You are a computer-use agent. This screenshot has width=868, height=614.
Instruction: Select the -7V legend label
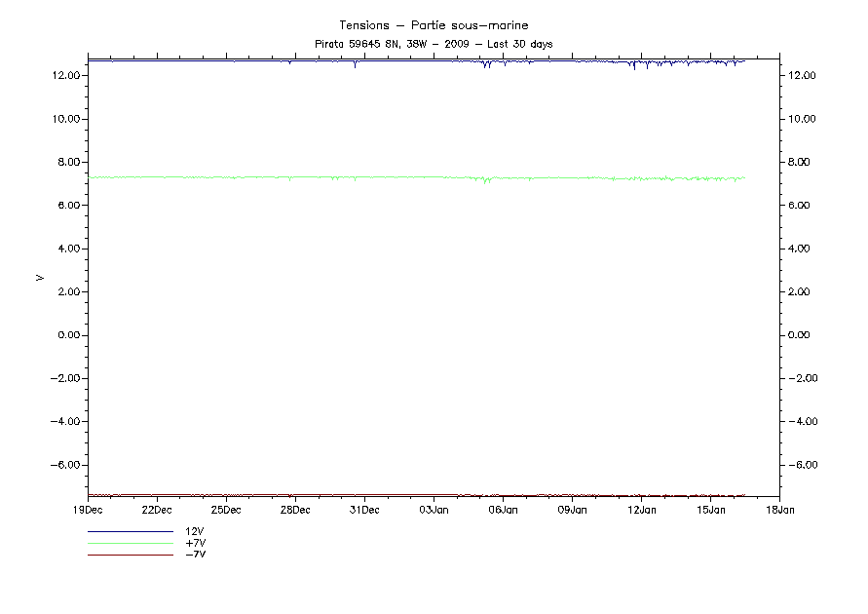tap(194, 555)
